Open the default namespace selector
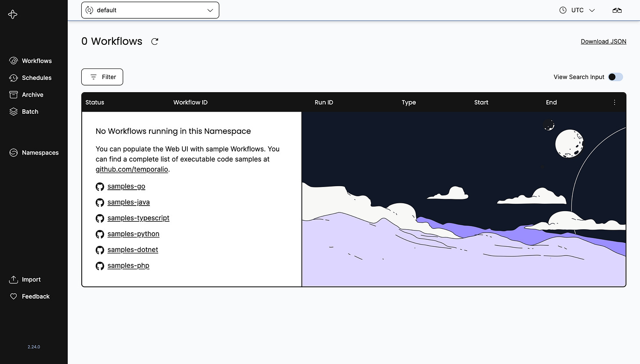The width and height of the screenshot is (640, 364). [x=150, y=10]
